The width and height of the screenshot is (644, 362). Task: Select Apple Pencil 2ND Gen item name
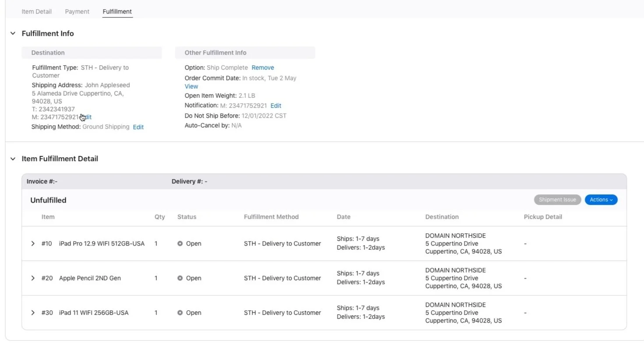click(x=90, y=278)
